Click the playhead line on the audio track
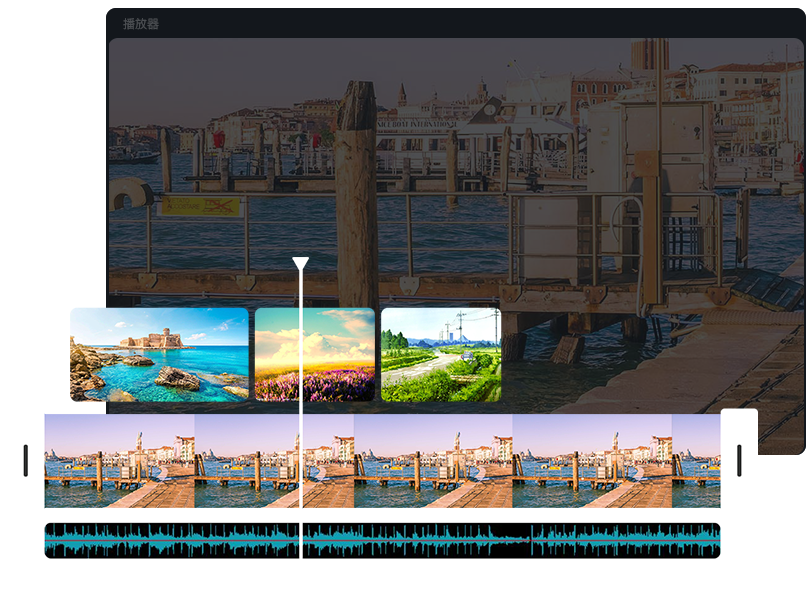This screenshot has width=810, height=598. 300,540
